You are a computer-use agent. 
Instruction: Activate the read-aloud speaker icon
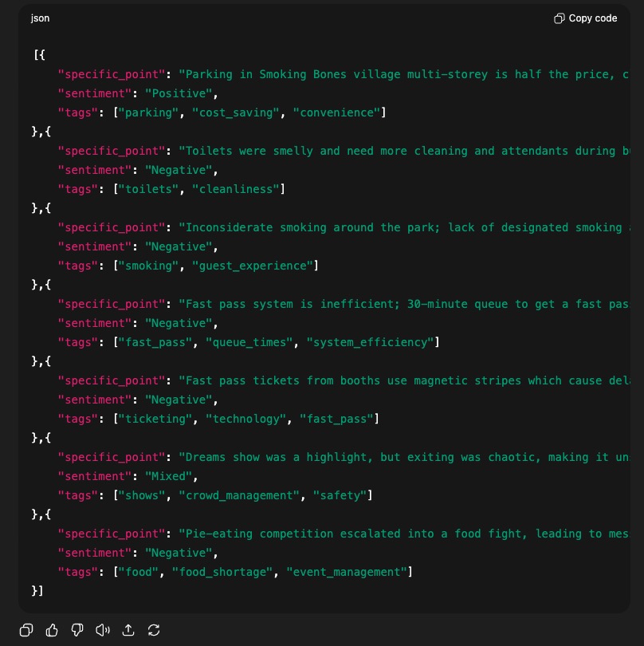(102, 630)
